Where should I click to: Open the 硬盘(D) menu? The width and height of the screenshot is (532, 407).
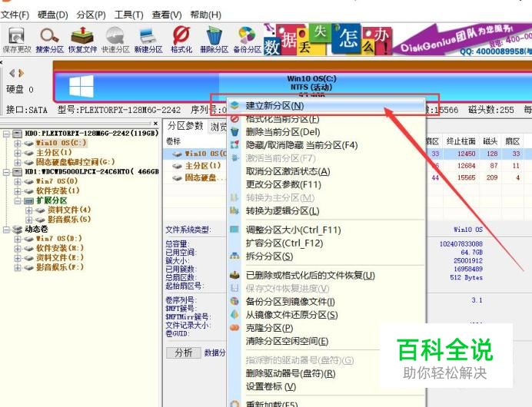click(53, 15)
